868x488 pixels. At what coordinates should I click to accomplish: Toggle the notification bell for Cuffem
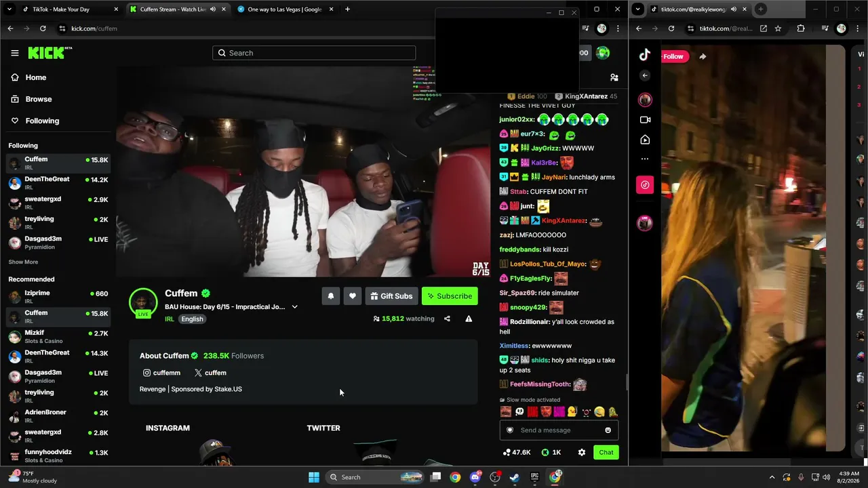click(x=331, y=296)
